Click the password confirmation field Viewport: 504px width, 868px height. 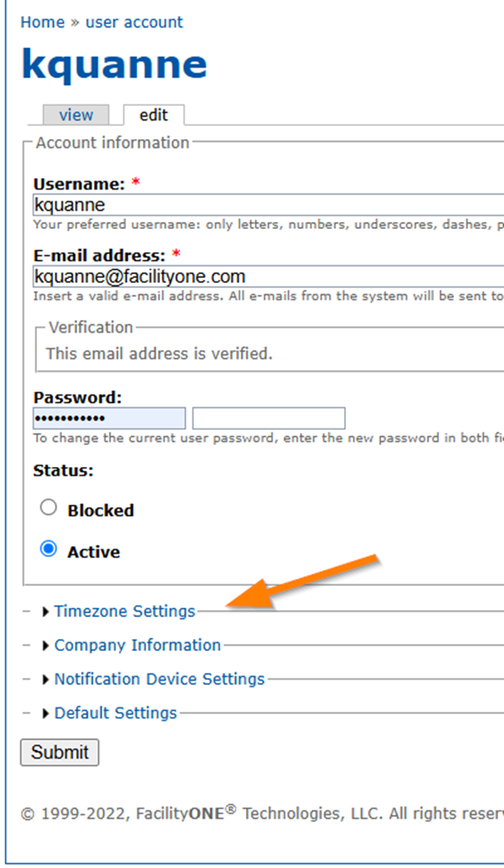tap(268, 418)
